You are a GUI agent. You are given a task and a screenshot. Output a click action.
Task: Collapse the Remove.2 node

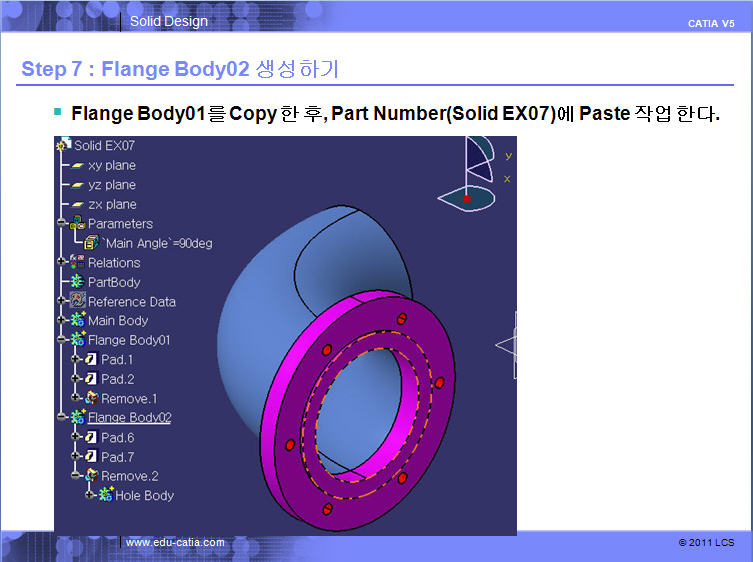point(75,476)
